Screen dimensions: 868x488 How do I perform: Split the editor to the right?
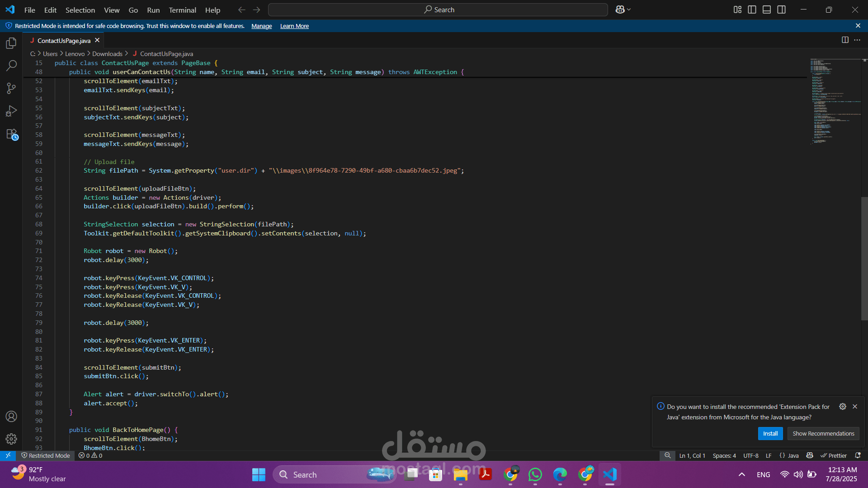pyautogui.click(x=845, y=40)
